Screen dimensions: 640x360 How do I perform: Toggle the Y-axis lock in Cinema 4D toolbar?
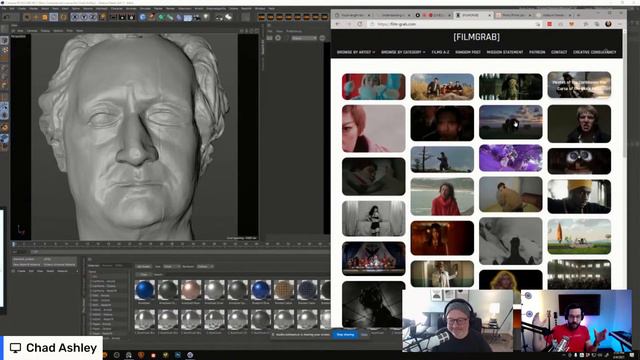pyautogui.click(x=84, y=17)
